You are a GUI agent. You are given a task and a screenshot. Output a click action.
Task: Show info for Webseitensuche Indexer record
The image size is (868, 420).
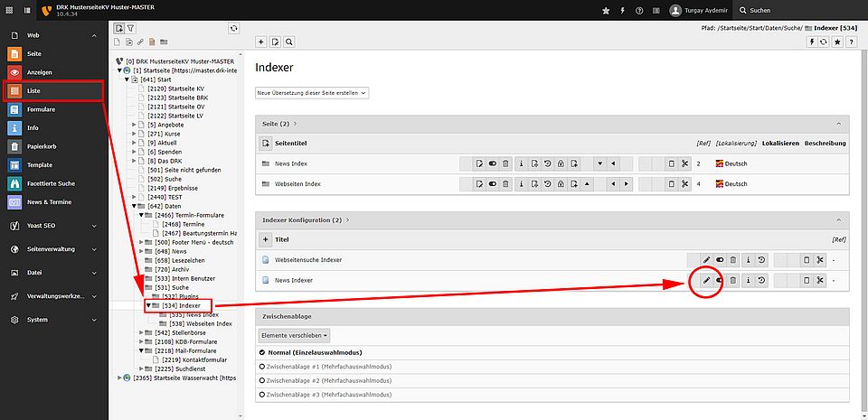(x=749, y=260)
